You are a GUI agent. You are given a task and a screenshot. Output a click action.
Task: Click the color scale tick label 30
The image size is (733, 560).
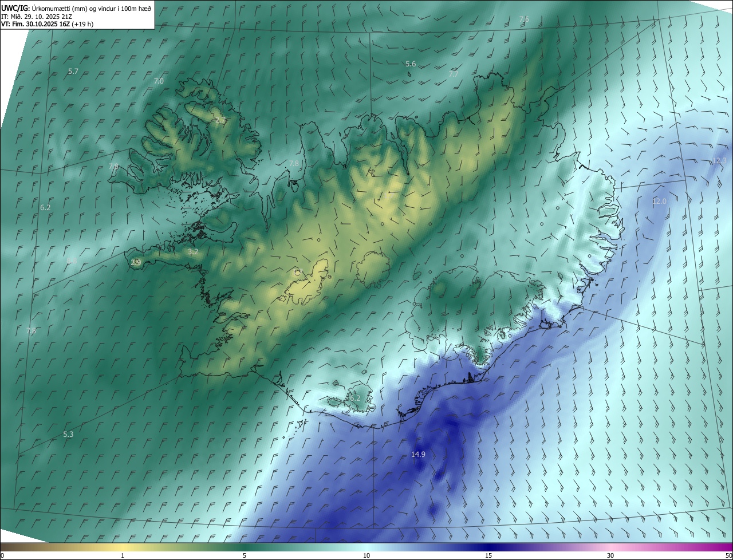point(610,555)
